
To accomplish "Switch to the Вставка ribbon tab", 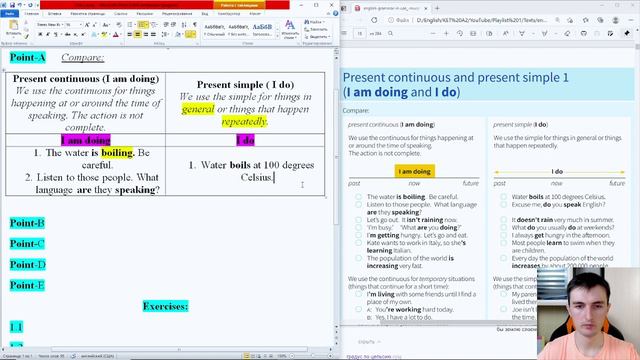I will (x=55, y=13).
